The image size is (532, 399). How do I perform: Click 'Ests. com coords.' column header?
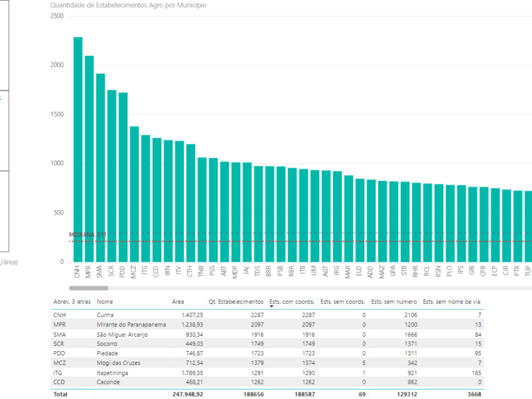292,302
